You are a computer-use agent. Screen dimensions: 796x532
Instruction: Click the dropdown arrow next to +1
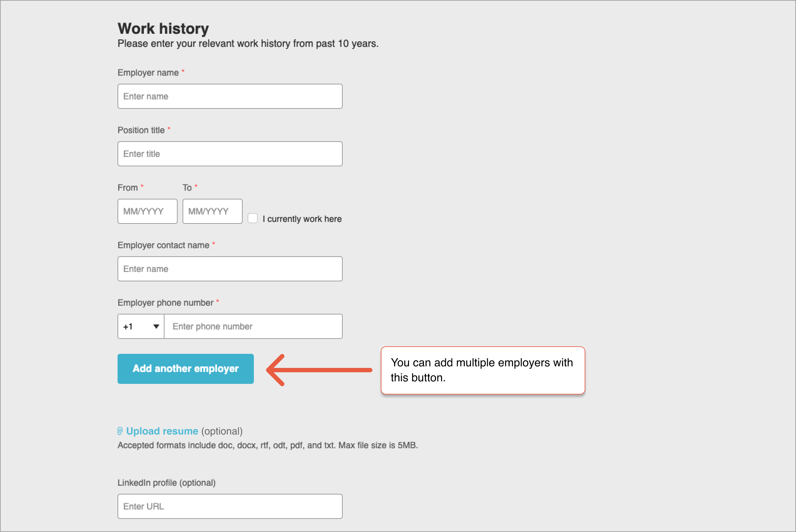click(x=155, y=326)
